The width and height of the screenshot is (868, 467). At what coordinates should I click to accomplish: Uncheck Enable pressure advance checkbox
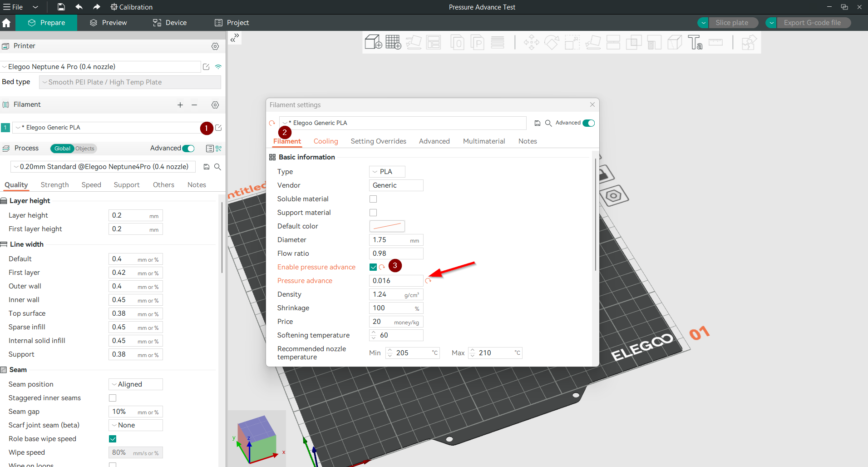pyautogui.click(x=373, y=267)
